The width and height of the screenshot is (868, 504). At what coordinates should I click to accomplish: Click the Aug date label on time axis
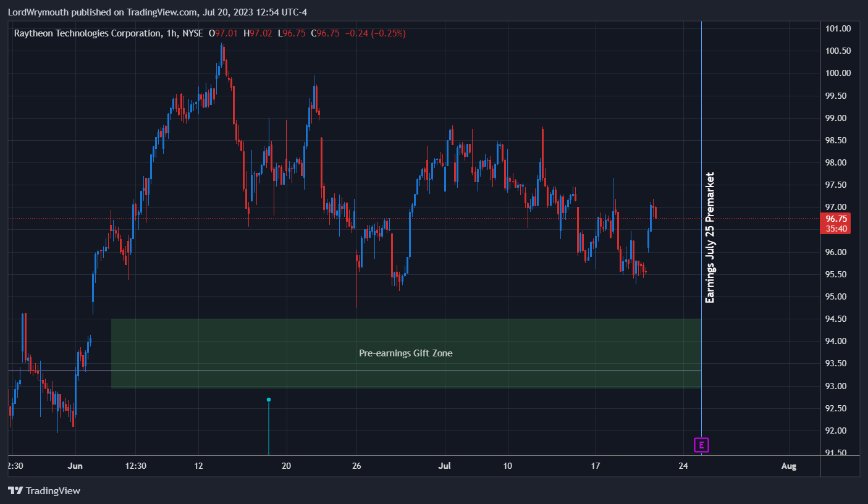788,466
